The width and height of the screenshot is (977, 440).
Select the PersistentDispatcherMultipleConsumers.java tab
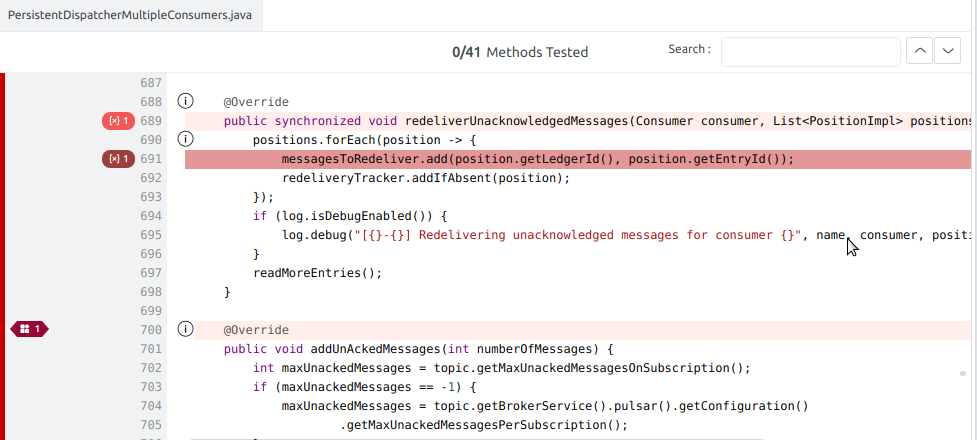coord(130,17)
